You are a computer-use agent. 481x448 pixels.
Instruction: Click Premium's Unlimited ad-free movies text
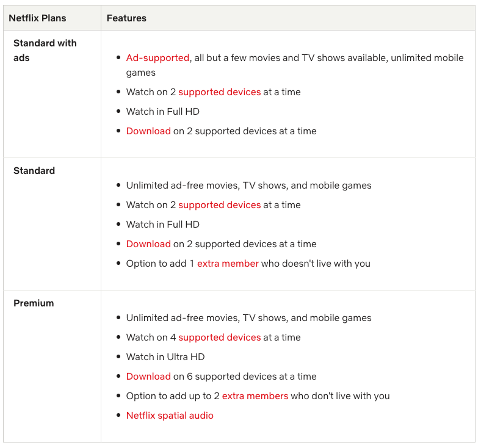coord(248,318)
